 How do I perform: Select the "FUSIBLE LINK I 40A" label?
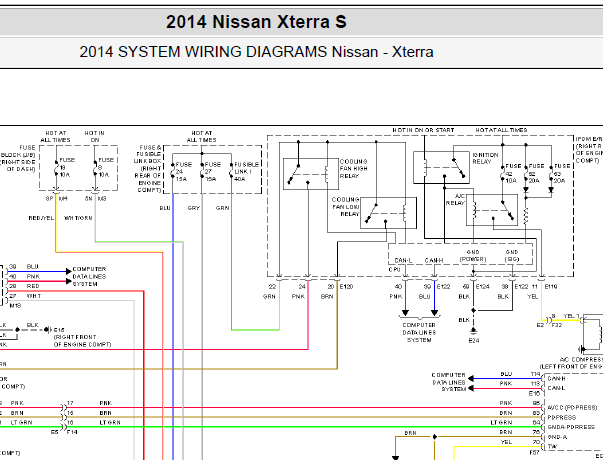tap(246, 172)
